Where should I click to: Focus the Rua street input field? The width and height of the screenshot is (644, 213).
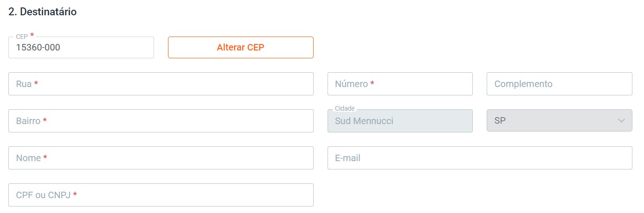[161, 84]
